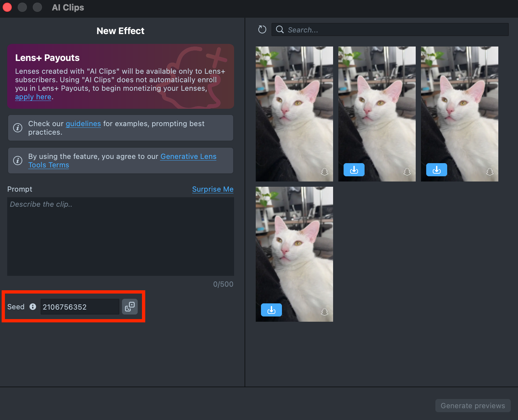The image size is (518, 420).
Task: Randomize the seed with the dice button
Action: pyautogui.click(x=130, y=307)
